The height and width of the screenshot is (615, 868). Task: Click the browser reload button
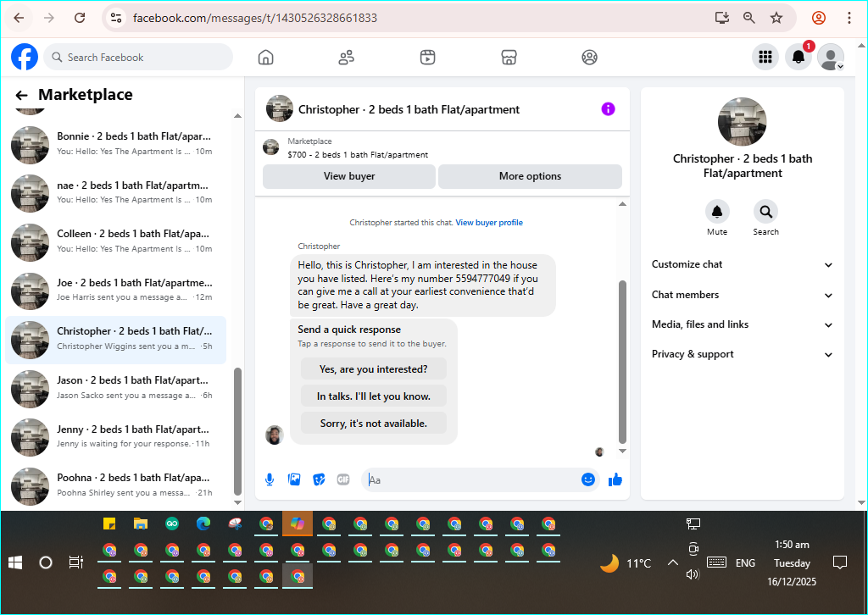pos(80,18)
